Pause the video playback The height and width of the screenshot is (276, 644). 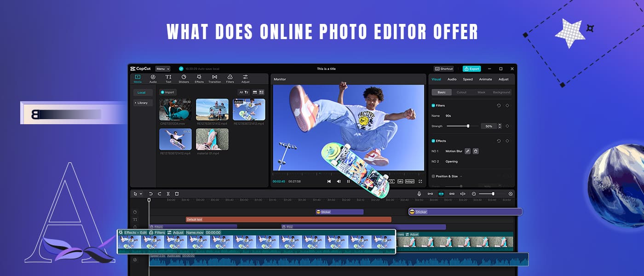coord(348,181)
